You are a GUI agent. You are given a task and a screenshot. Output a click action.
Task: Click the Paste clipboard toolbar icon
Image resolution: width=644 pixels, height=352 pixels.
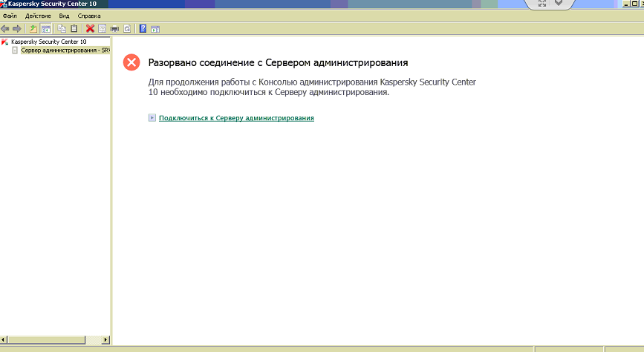(74, 29)
